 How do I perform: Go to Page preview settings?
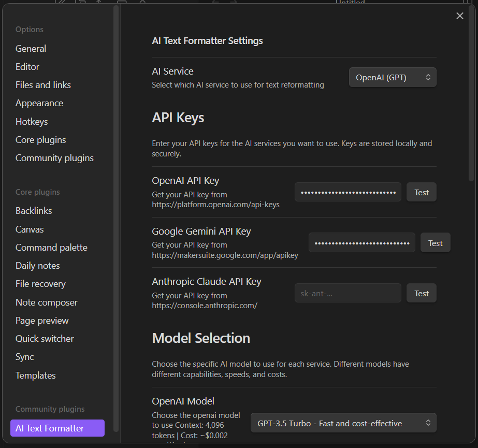[x=42, y=321]
